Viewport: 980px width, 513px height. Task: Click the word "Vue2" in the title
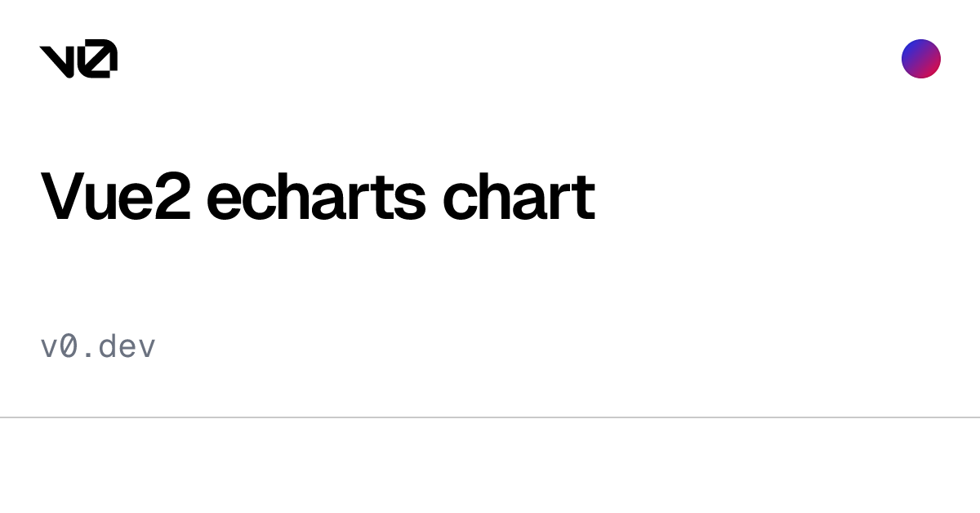click(x=115, y=197)
